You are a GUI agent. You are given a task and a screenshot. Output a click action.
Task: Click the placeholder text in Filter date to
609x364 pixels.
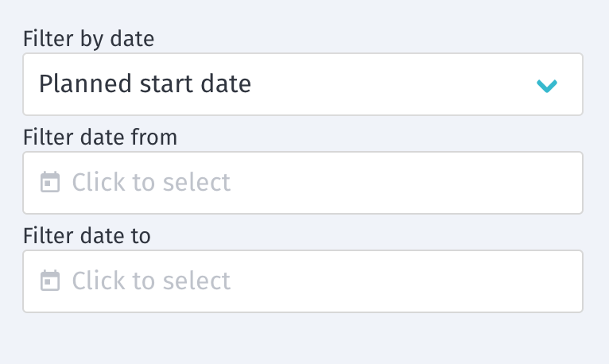click(x=151, y=281)
